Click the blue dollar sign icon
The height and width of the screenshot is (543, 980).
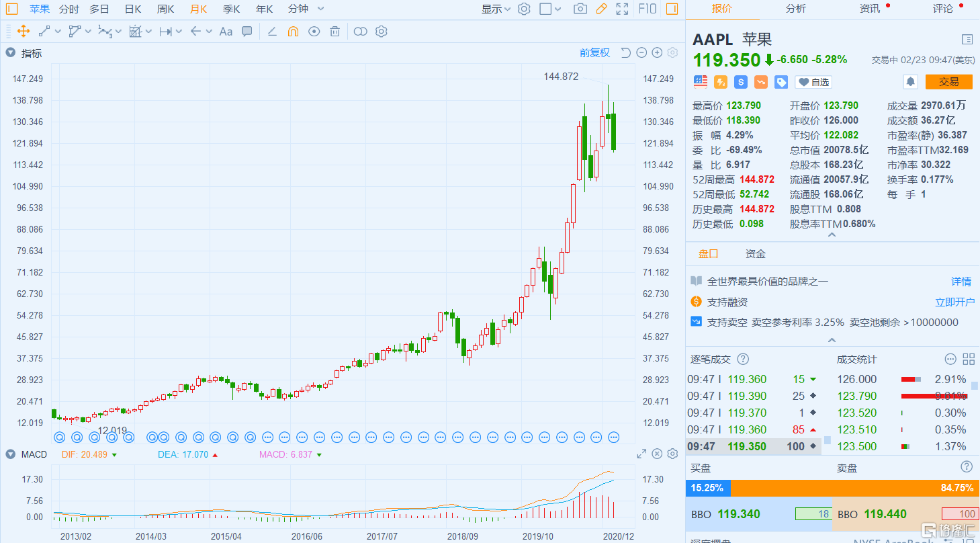741,81
